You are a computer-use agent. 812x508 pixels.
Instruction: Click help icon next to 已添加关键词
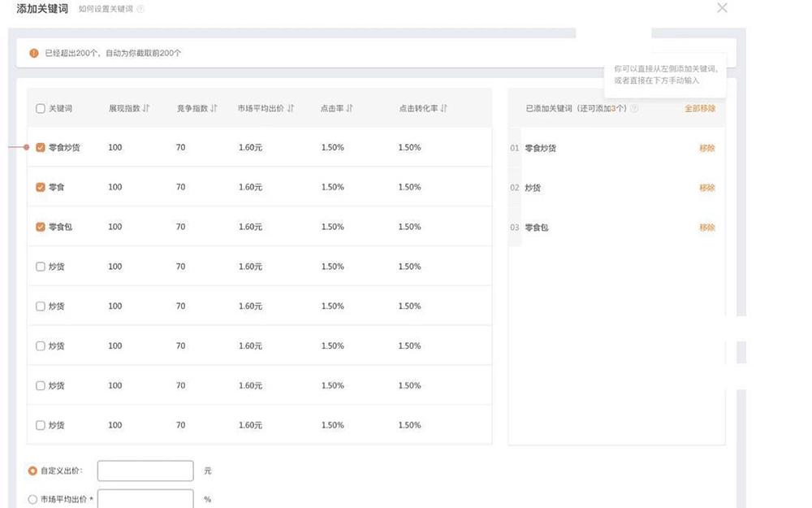pyautogui.click(x=634, y=108)
